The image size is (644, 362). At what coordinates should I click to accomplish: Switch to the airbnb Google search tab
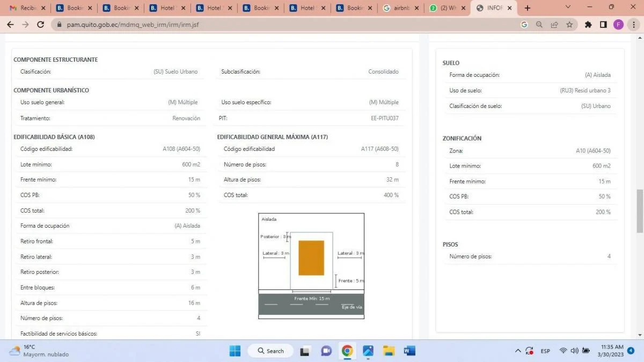coord(400,8)
